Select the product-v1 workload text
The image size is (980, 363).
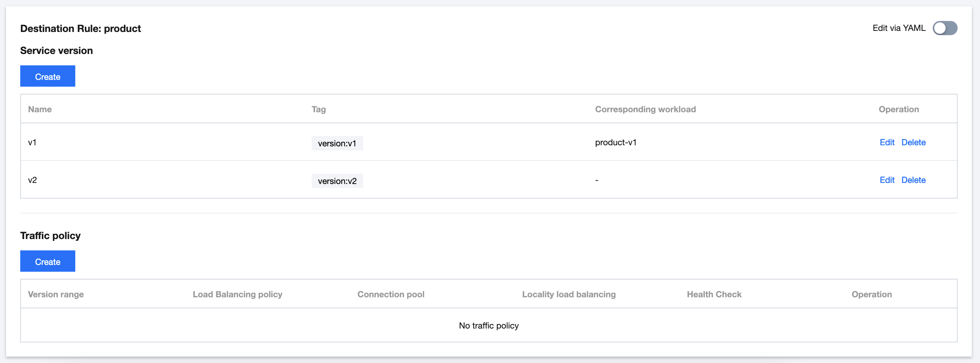coord(615,142)
